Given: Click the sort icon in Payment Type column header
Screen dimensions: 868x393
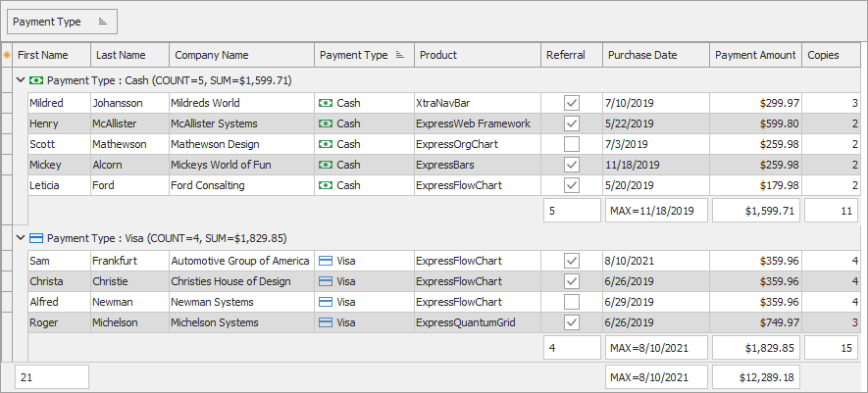Looking at the screenshot, I should click(x=399, y=56).
